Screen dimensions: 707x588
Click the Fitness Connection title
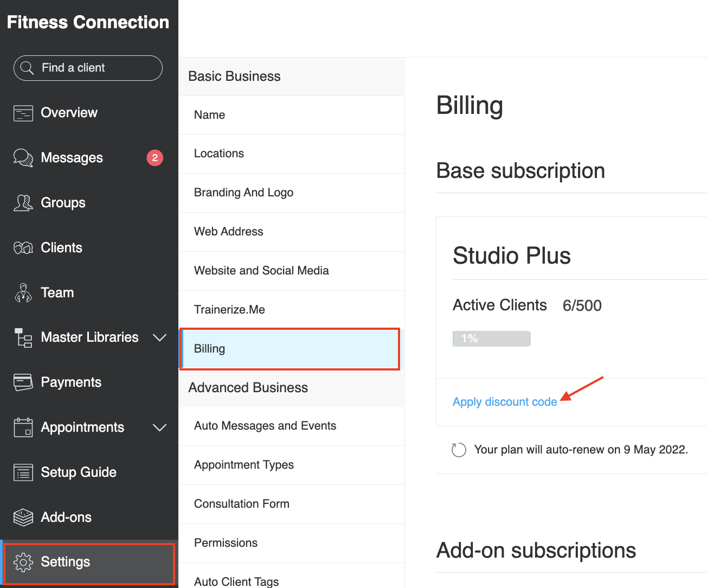pyautogui.click(x=88, y=22)
